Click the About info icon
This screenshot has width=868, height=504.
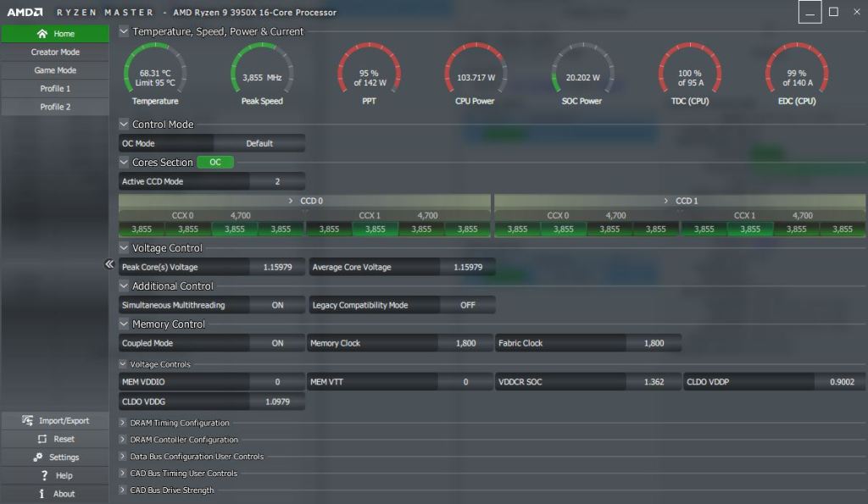coord(42,494)
